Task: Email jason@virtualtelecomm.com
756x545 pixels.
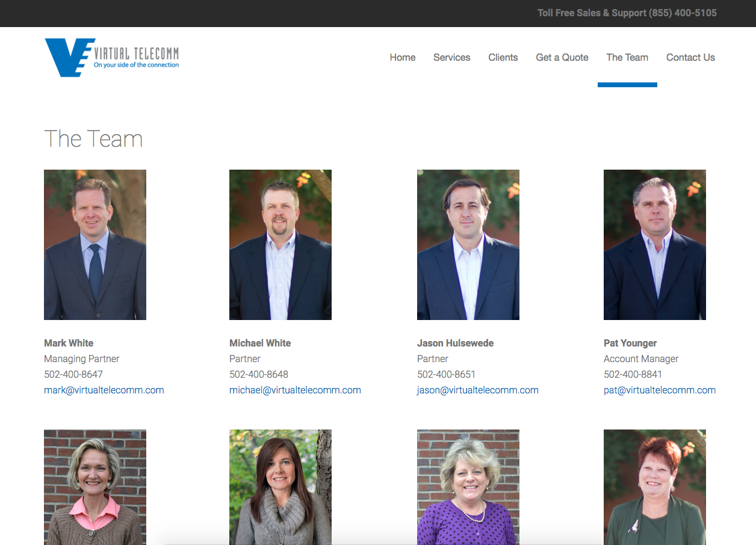Action: click(x=478, y=390)
